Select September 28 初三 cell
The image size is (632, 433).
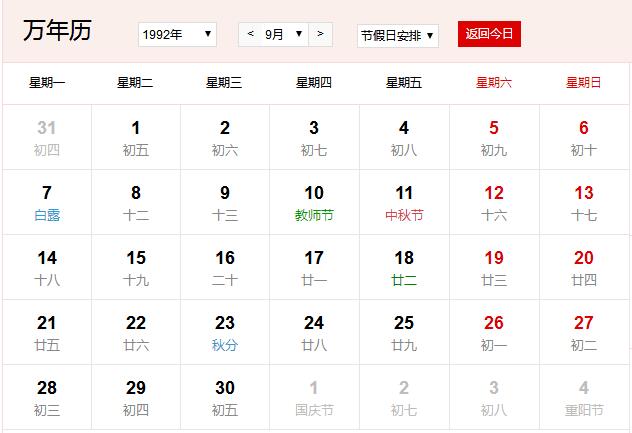[47, 397]
